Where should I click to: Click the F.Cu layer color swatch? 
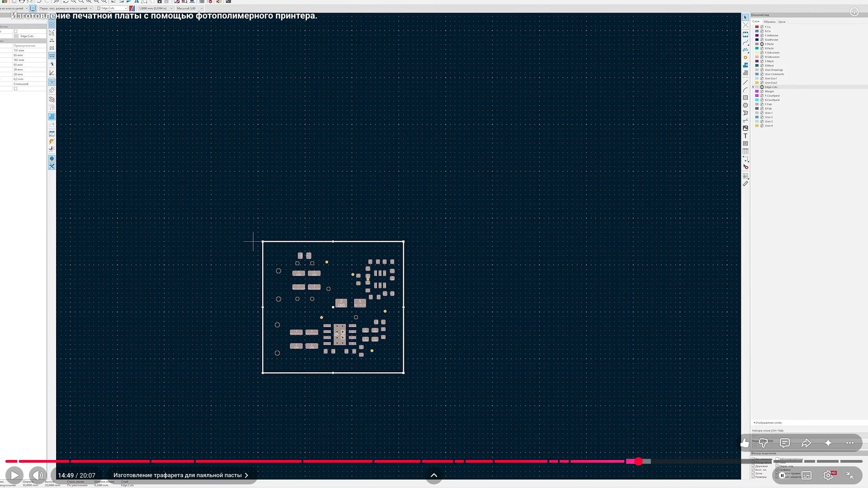click(x=757, y=27)
